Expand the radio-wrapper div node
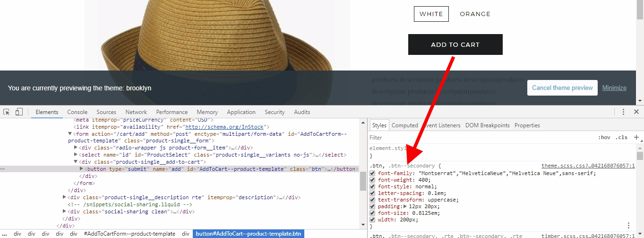The width and height of the screenshot is (644, 238). (76, 148)
